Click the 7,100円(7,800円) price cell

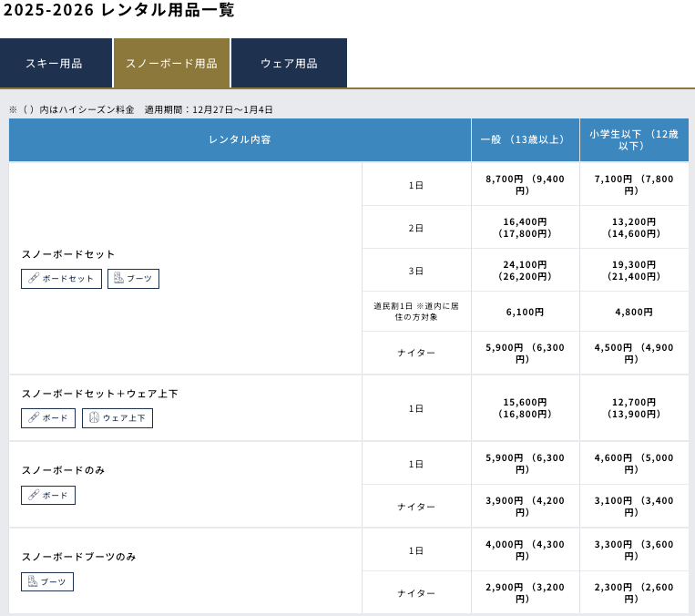tap(634, 184)
